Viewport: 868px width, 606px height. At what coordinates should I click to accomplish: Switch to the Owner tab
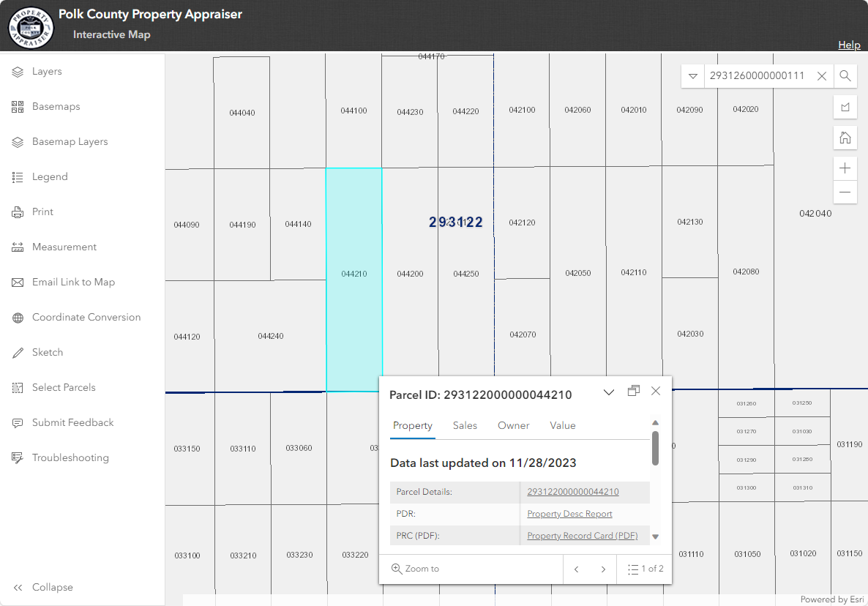(513, 425)
